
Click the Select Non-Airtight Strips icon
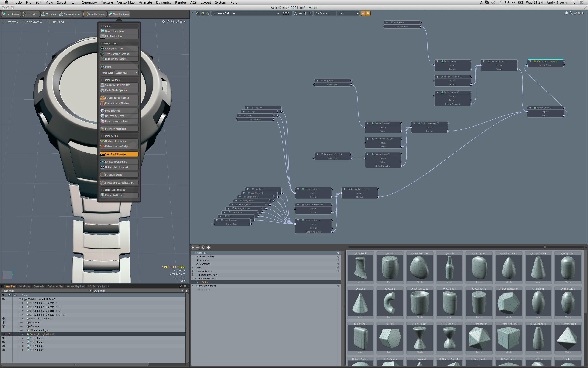tap(102, 183)
